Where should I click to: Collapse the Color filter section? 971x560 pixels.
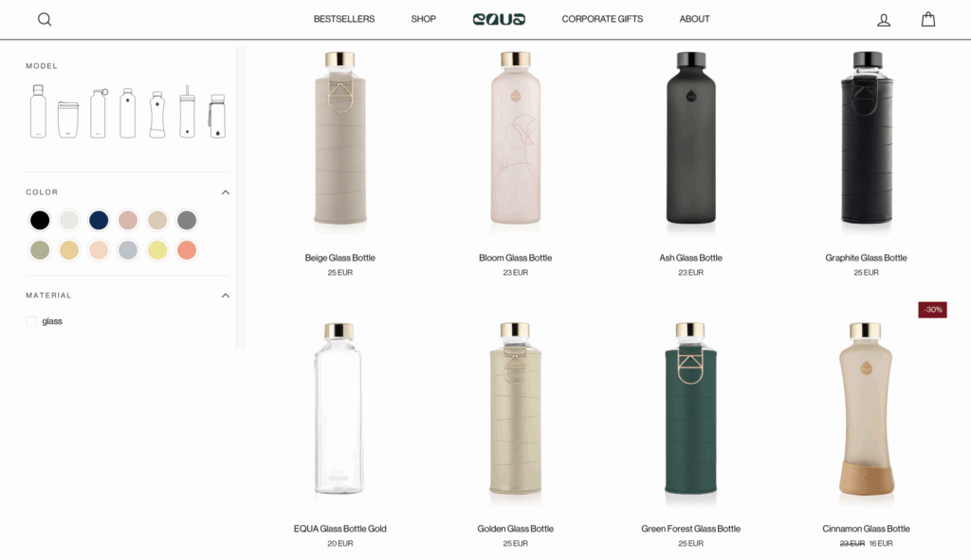[226, 192]
